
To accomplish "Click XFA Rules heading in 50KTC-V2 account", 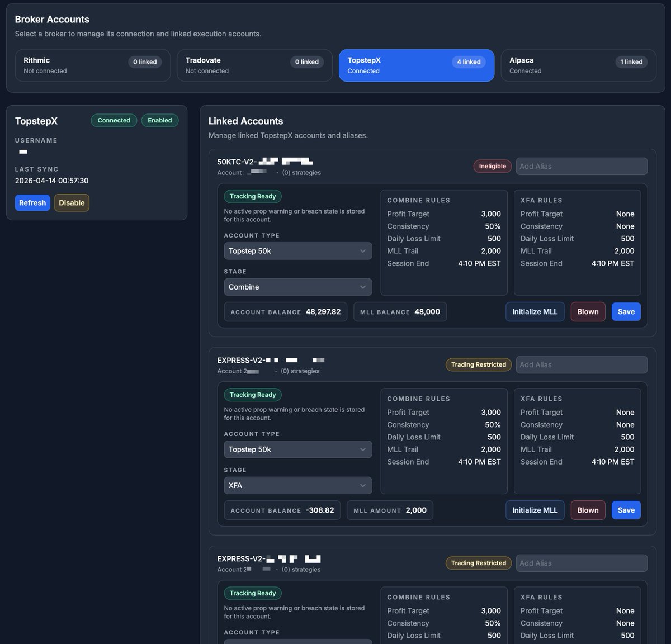I will 541,200.
